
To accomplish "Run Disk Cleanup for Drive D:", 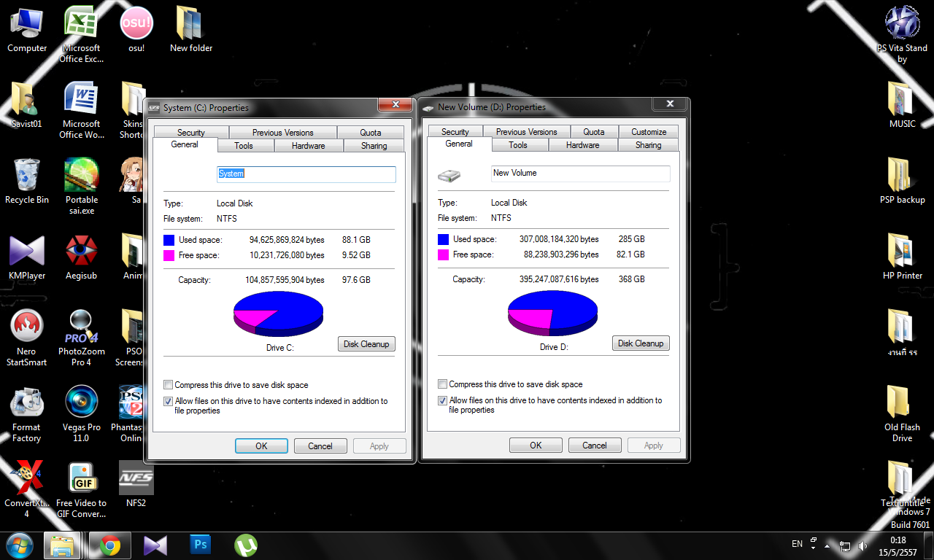I will pos(641,343).
